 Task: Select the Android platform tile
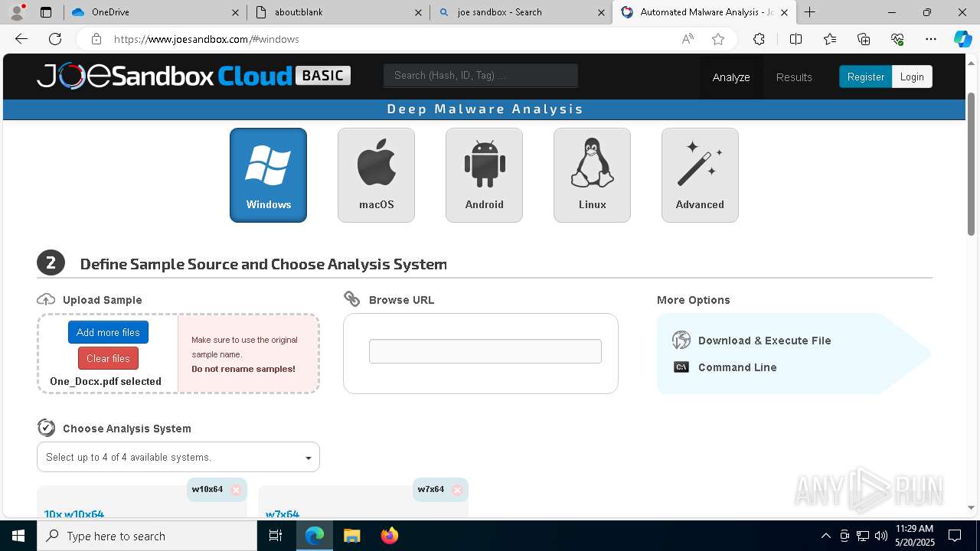click(x=484, y=175)
